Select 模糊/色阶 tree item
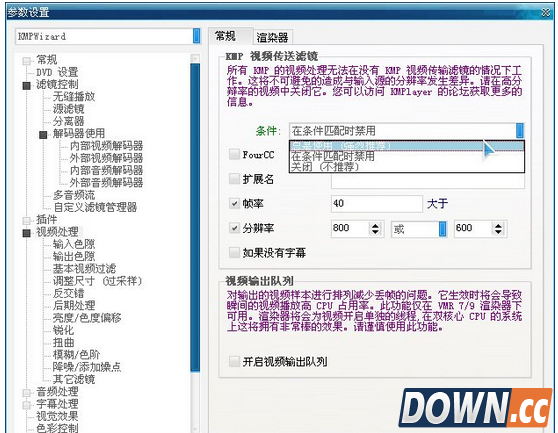Screen dimensions: 558x433 pos(76,355)
